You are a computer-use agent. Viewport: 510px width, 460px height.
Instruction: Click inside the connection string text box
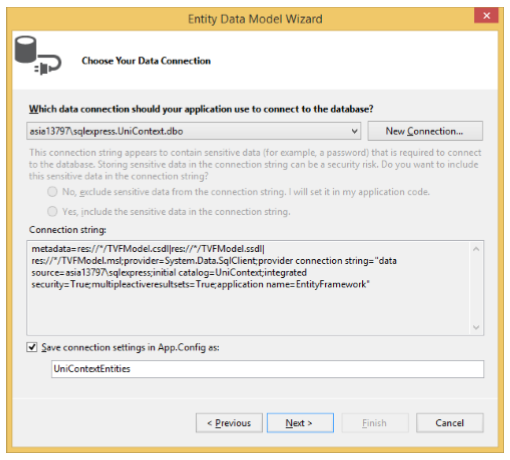pos(248,288)
